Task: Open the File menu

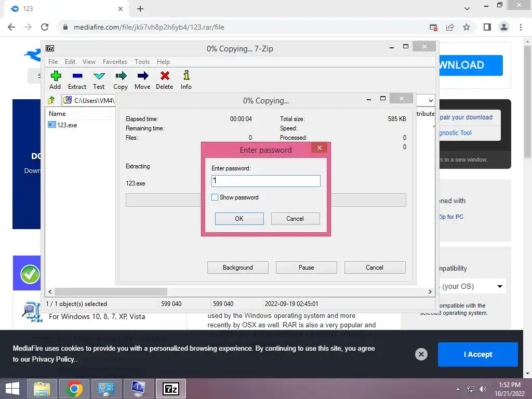Action: pyautogui.click(x=53, y=62)
